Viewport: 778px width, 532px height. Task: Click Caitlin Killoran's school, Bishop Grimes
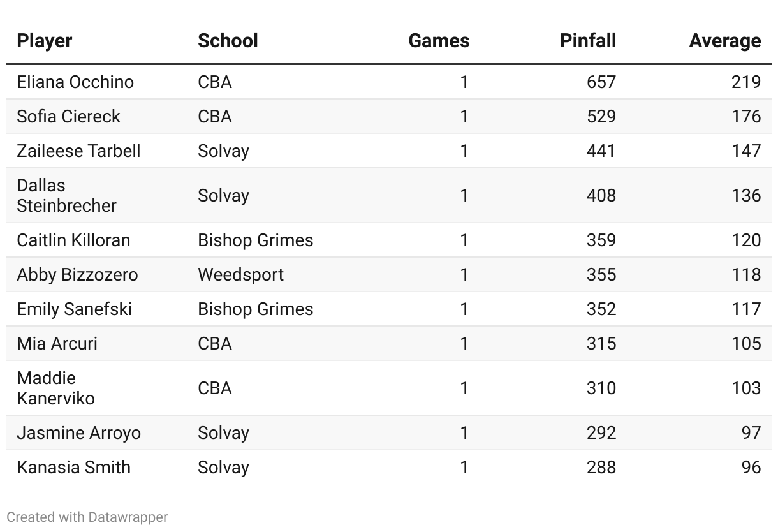(255, 240)
